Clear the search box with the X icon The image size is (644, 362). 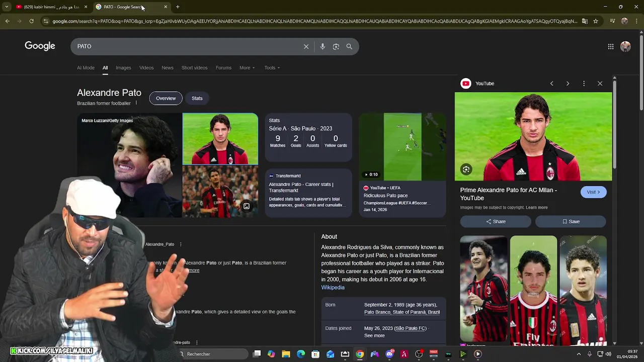pos(306,46)
